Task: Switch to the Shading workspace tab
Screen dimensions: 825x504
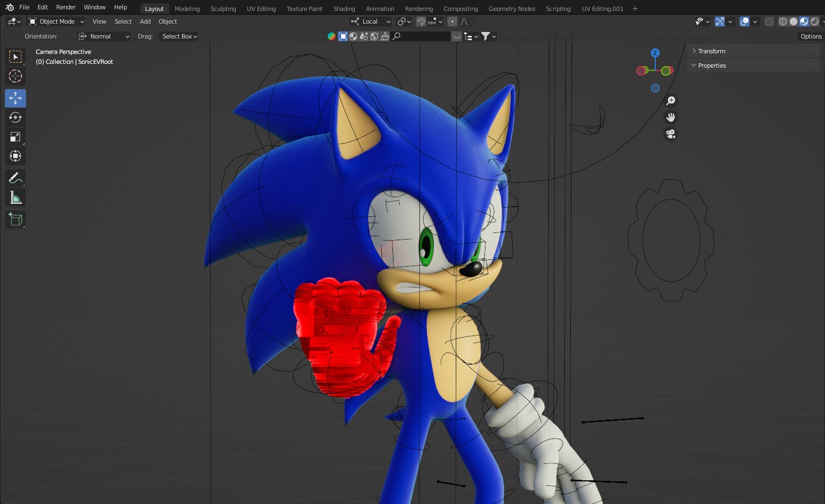Action: click(x=344, y=9)
